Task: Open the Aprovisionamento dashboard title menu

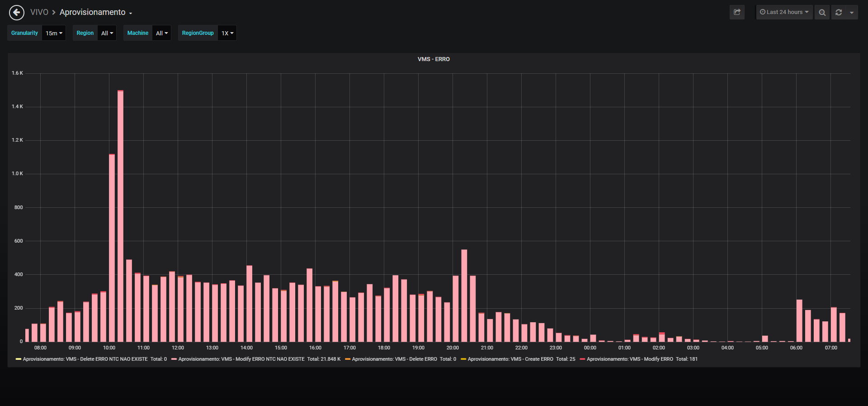Action: pos(96,12)
